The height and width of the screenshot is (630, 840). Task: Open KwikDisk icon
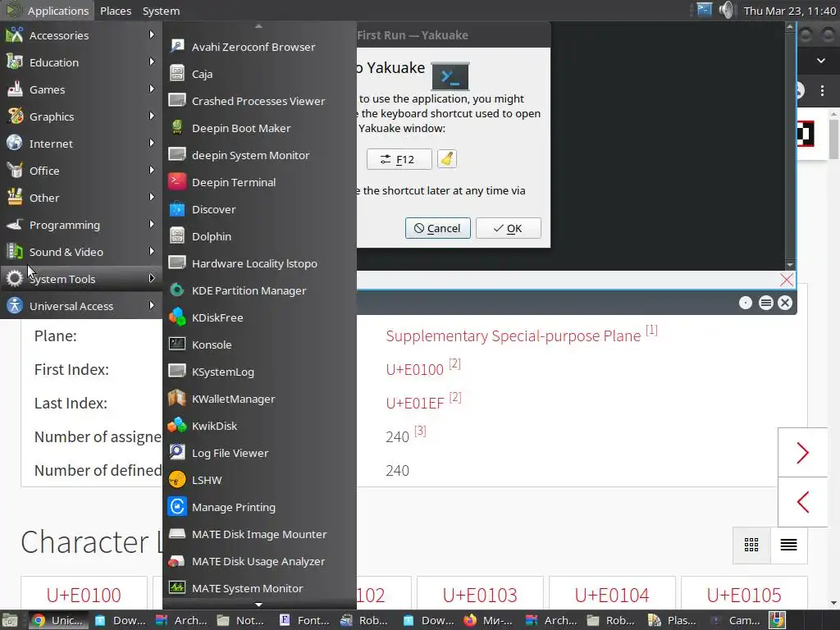(177, 426)
